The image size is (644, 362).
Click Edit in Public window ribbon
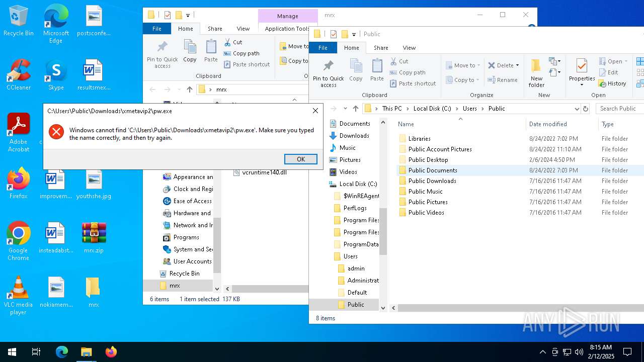(608, 72)
